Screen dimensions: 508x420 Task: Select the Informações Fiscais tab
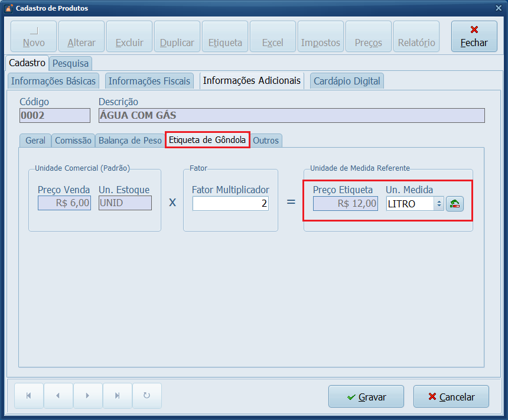pos(149,81)
